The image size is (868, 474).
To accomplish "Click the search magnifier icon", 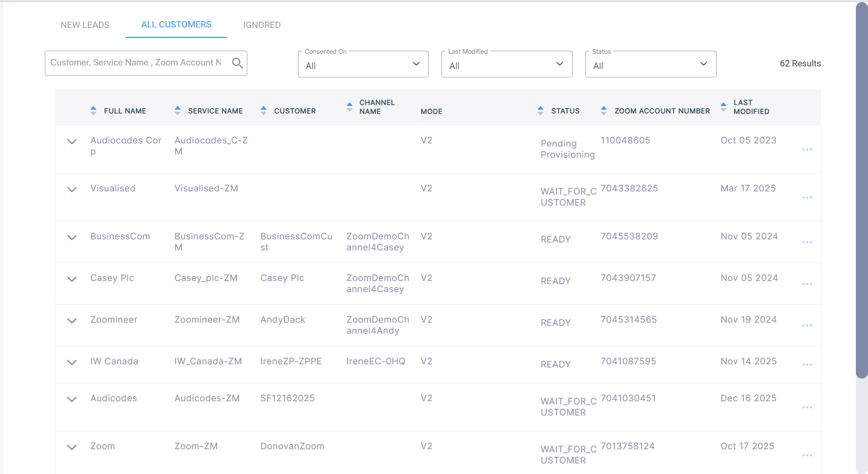I will click(x=237, y=63).
